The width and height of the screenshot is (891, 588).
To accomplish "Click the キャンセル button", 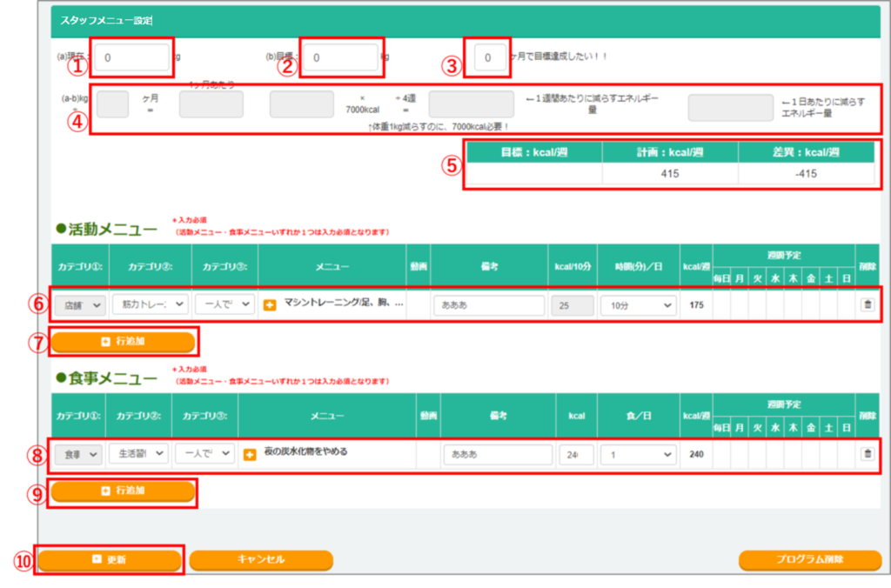I will [x=261, y=559].
